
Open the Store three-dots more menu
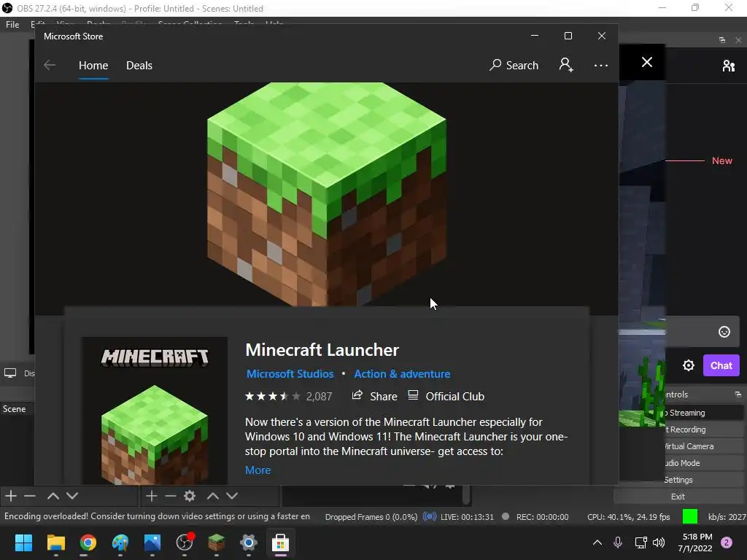(601, 65)
